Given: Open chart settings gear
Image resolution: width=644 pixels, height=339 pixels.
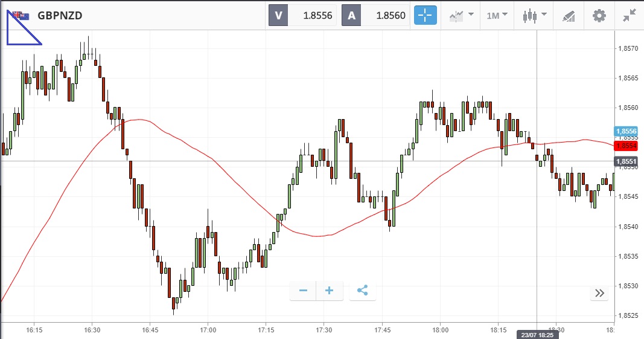Looking at the screenshot, I should (599, 16).
